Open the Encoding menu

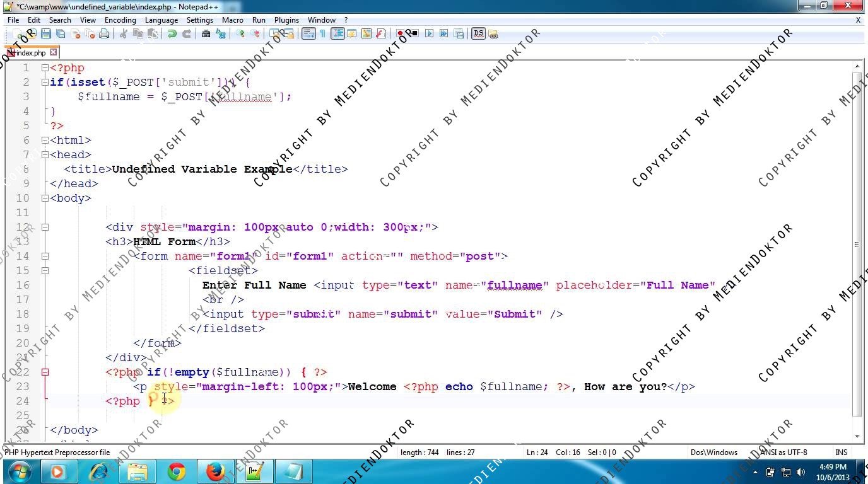click(120, 20)
